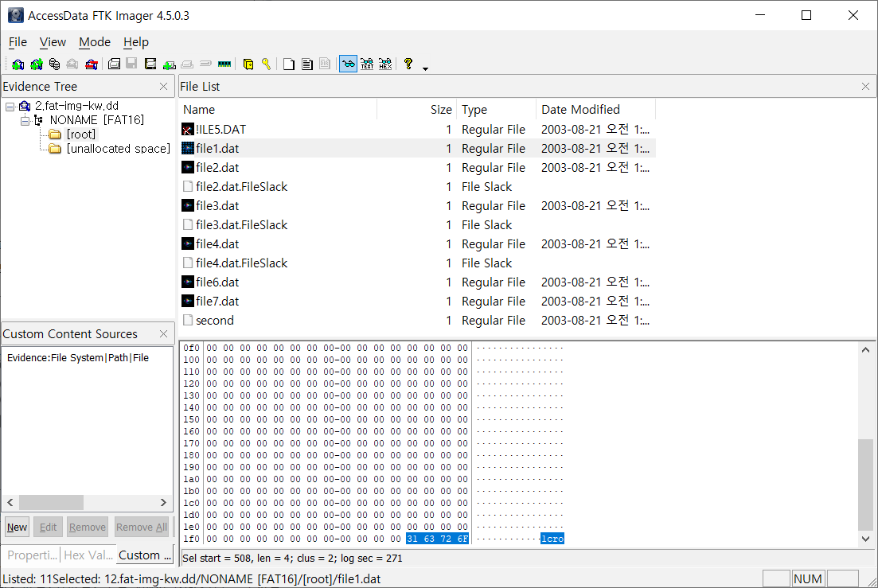Click the Detect EFS Encryption key icon
878x588 pixels.
[267, 64]
